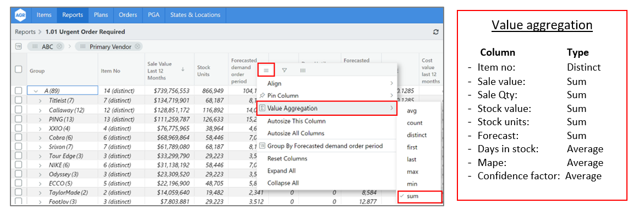Image resolution: width=644 pixels, height=214 pixels.
Task: Click the Reports breadcrumb link
Action: (25, 31)
